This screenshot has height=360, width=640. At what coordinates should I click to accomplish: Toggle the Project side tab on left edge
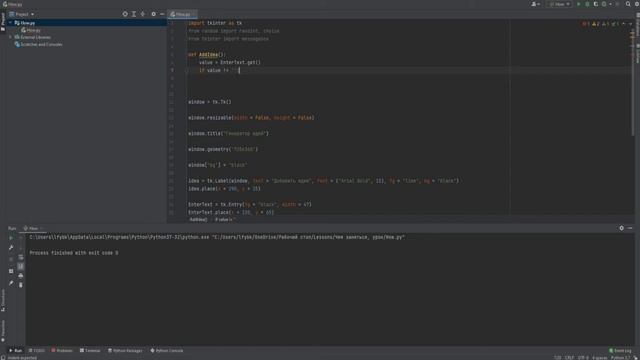3,21
